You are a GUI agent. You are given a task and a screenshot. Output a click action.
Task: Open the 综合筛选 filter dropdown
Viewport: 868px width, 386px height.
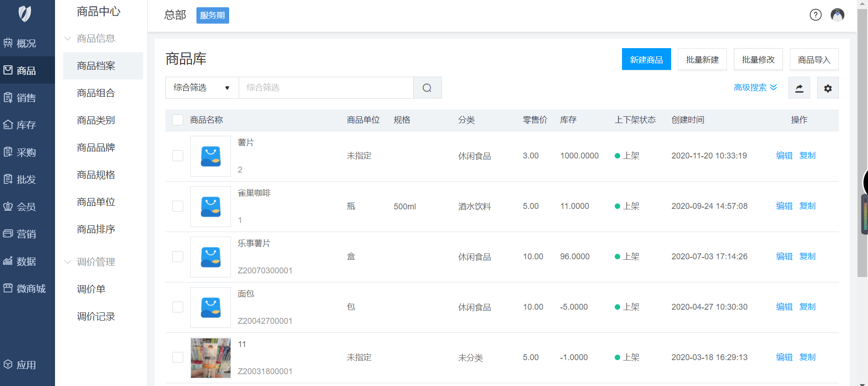pyautogui.click(x=202, y=88)
